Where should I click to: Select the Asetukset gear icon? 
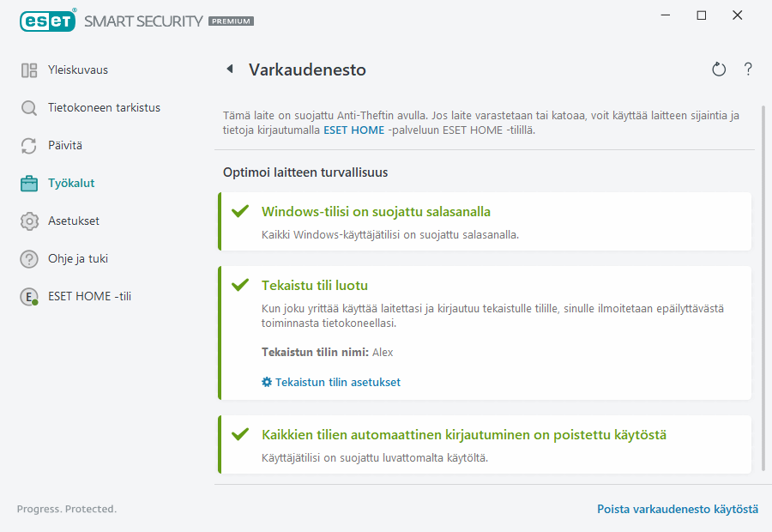(x=28, y=221)
